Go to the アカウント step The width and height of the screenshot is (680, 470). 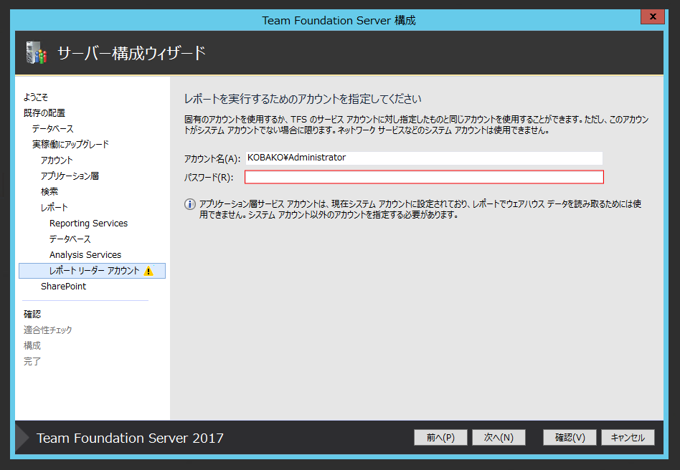tap(56, 160)
